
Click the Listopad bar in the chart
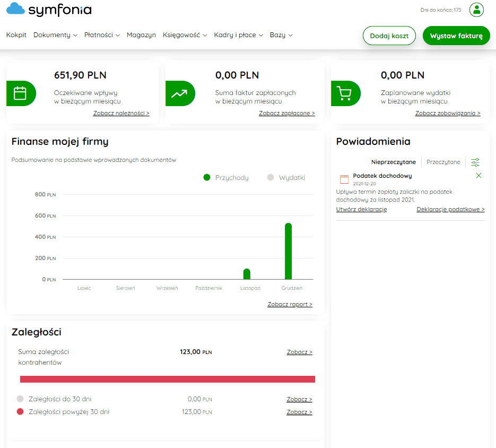247,274
